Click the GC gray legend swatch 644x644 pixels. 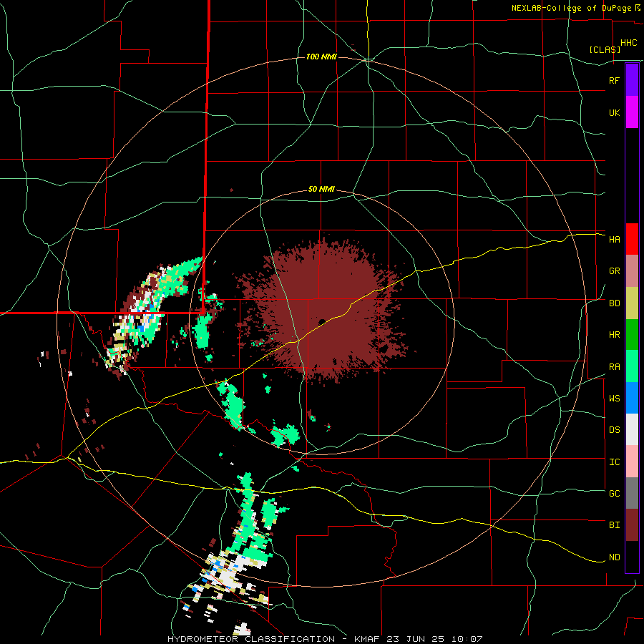(632, 493)
